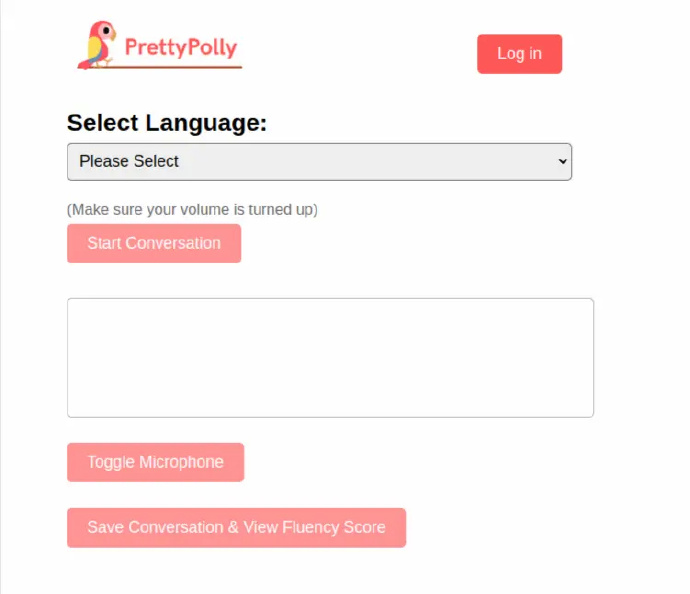Click the PrettyPolly wordmark text
This screenshot has height=594, width=690.
coord(181,48)
